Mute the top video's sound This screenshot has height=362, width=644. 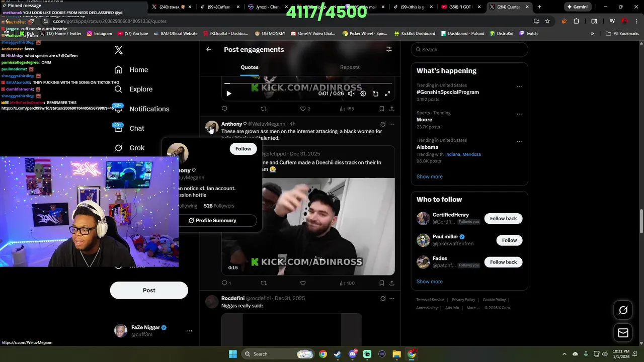click(x=351, y=94)
